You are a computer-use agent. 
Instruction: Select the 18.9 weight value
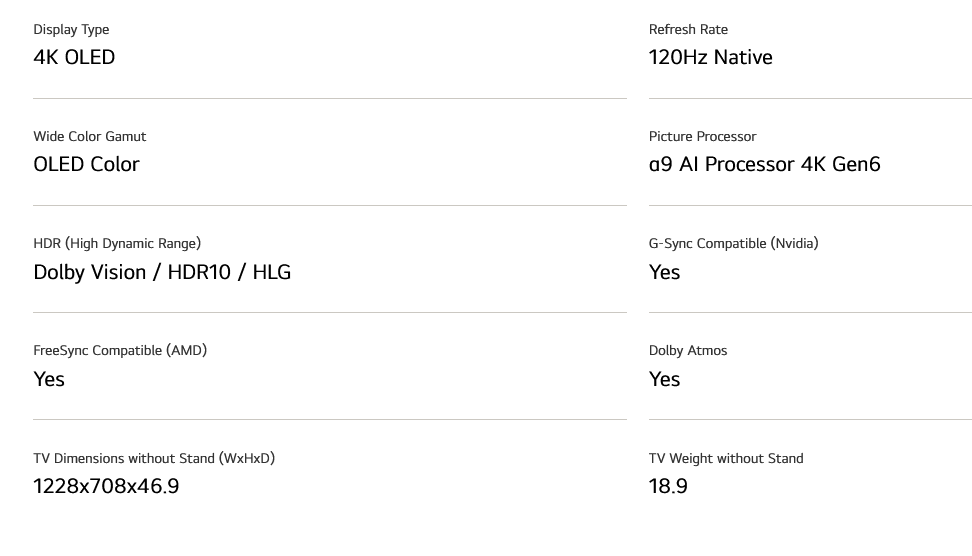pos(668,487)
